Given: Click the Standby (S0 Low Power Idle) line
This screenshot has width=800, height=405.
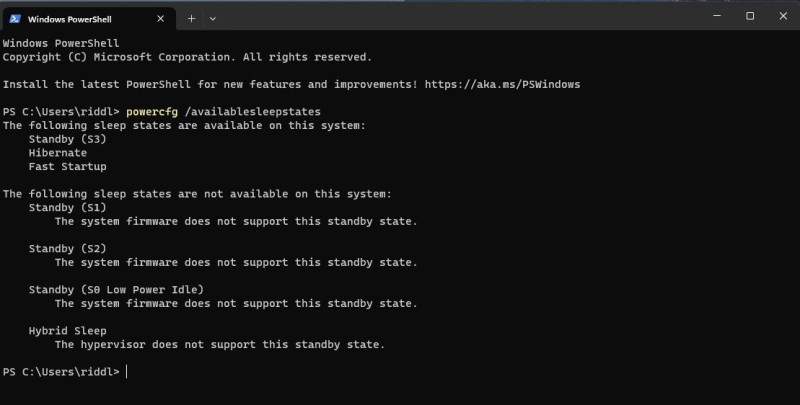Looking at the screenshot, I should [116, 290].
